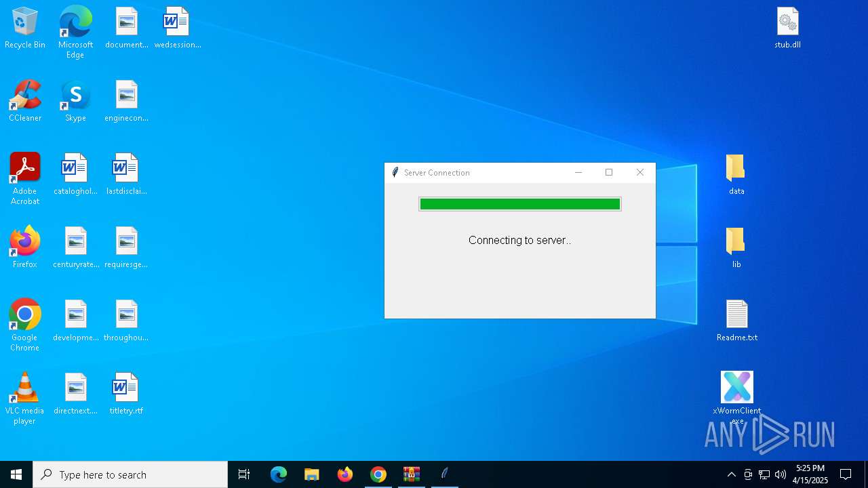Open VLC media player desktop shortcut
The width and height of the screenshot is (868, 488).
tap(25, 399)
